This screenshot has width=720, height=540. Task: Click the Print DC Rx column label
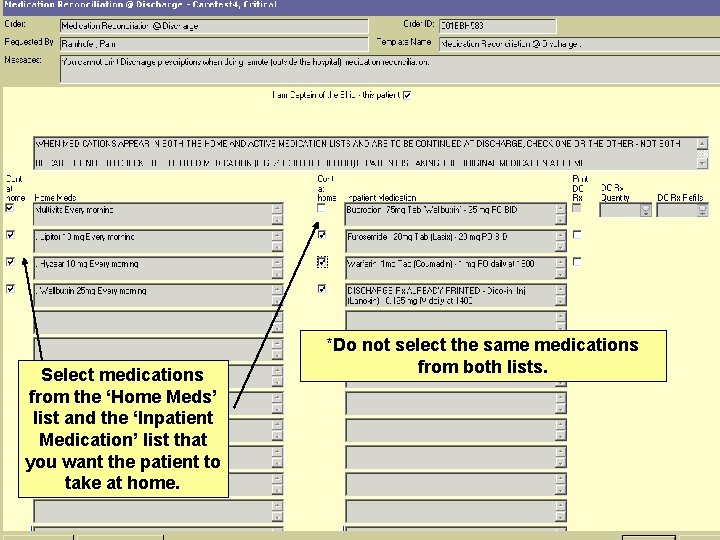[580, 188]
